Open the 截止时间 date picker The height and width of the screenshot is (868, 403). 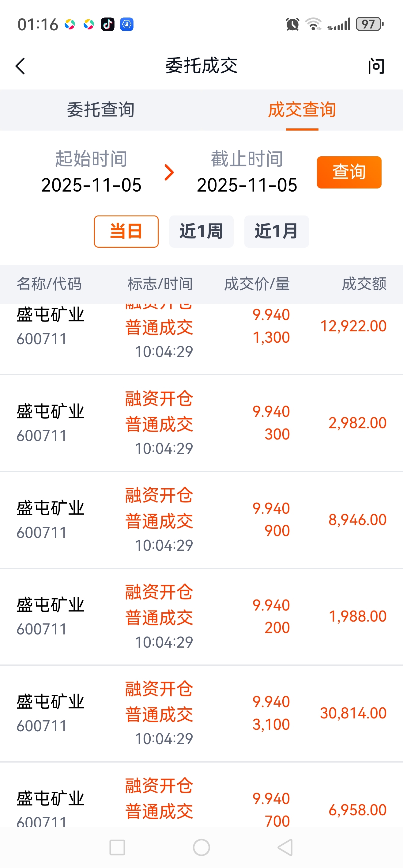[x=247, y=172]
